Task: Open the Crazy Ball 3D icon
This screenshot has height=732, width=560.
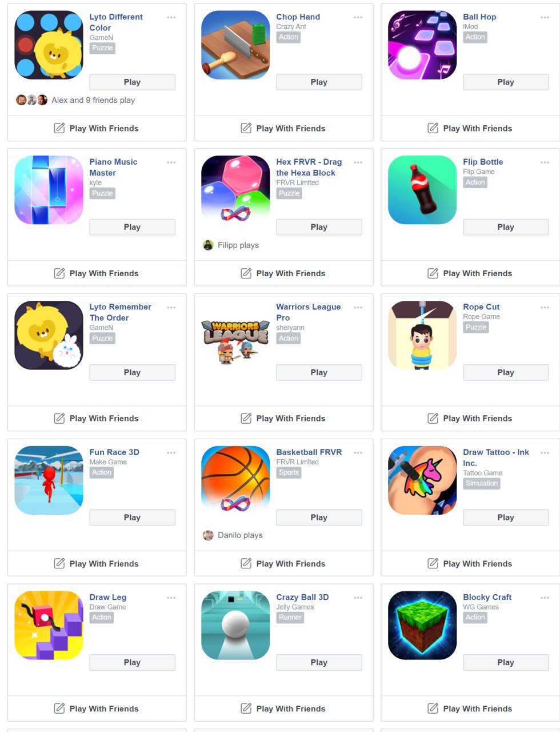Action: (235, 625)
